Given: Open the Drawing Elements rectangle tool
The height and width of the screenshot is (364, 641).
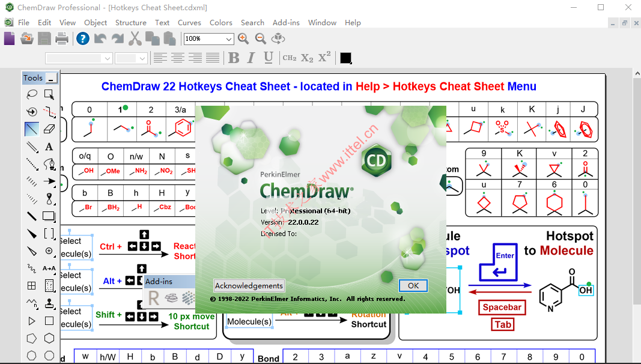Looking at the screenshot, I should click(49, 216).
